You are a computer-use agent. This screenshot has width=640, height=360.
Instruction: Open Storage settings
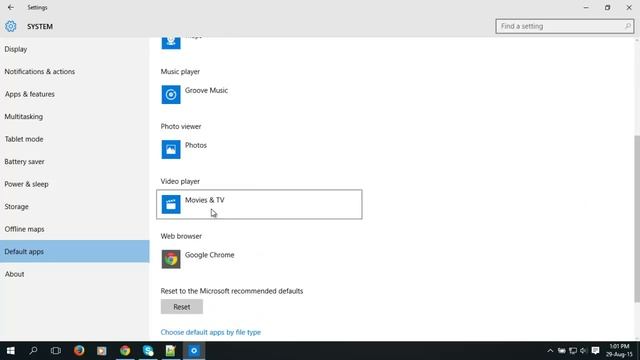click(x=75, y=207)
